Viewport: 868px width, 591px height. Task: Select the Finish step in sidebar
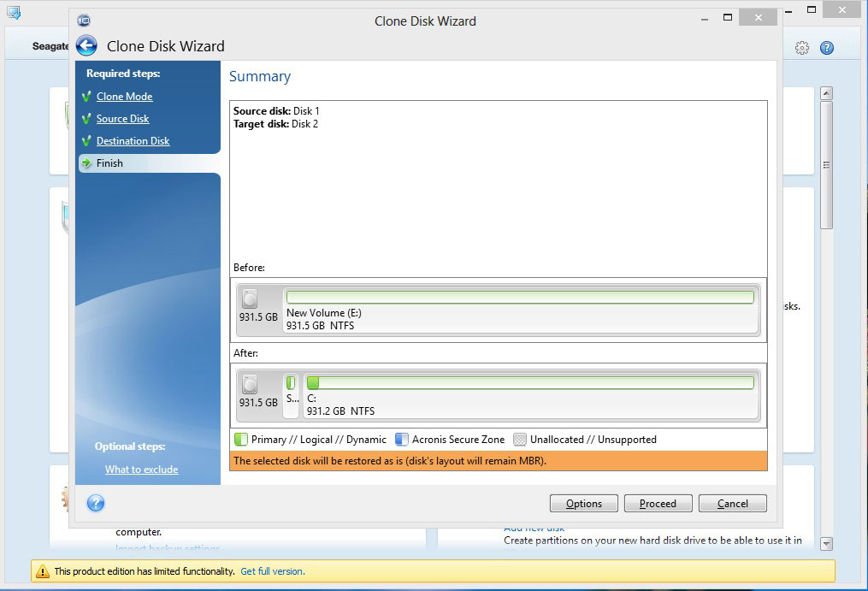(109, 163)
